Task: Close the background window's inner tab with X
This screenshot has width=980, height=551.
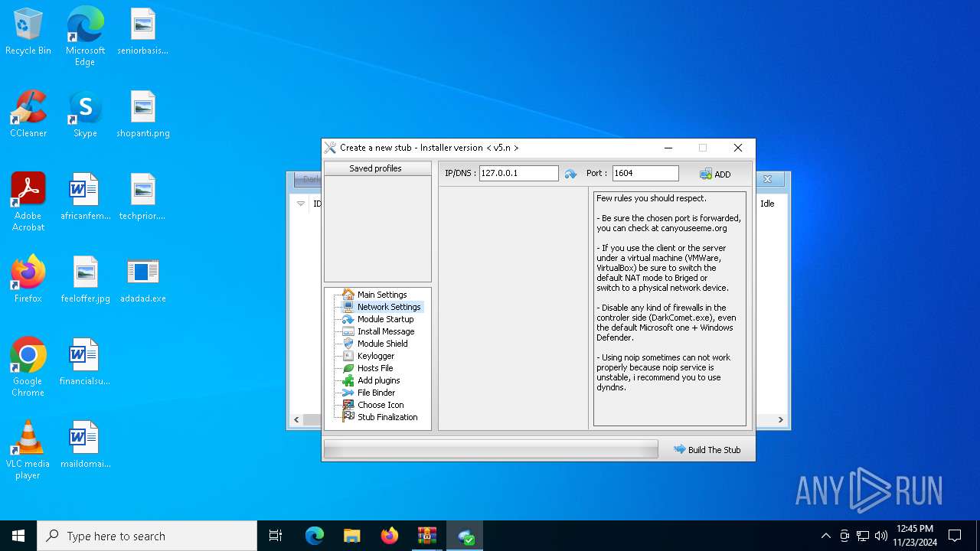Action: click(x=767, y=180)
